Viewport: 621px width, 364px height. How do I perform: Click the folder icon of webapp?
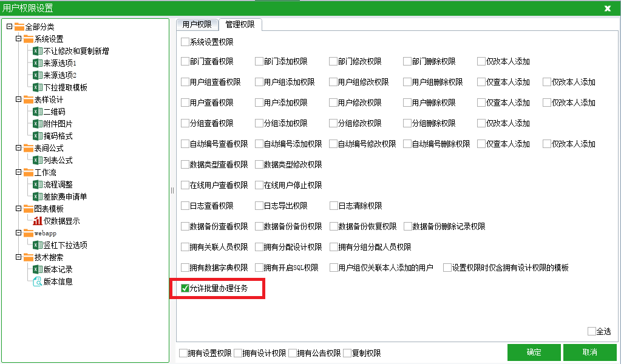tap(29, 233)
